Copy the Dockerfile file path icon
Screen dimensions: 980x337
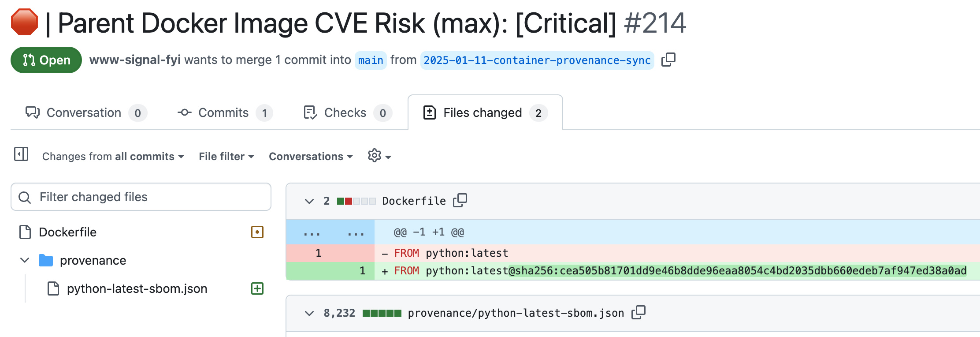click(x=460, y=200)
